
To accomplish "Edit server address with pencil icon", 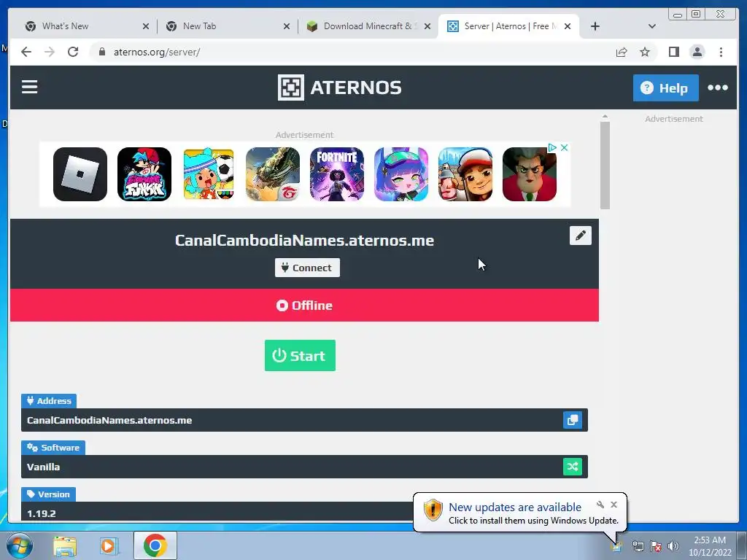I will (580, 236).
